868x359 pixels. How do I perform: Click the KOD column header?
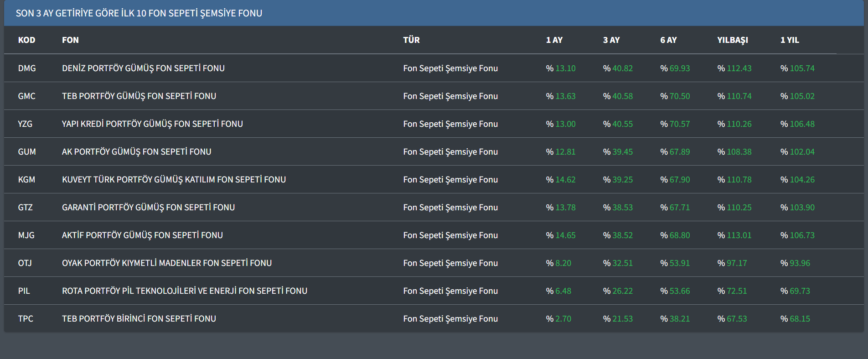click(26, 40)
